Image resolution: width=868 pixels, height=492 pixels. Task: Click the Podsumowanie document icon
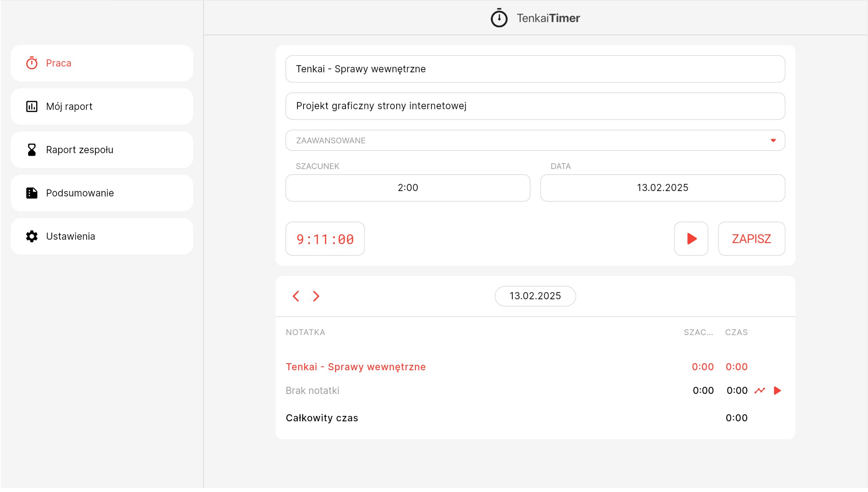point(32,193)
